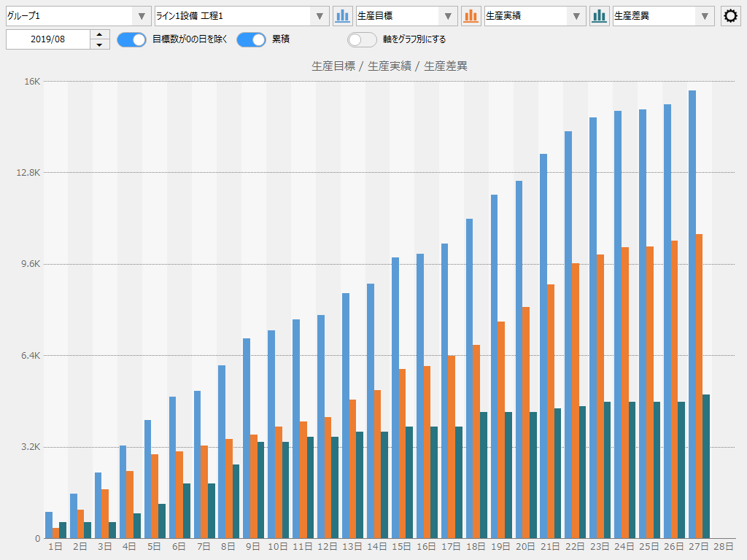Screen dimensions: 747x560
Task: Click the up arrow to advance the month
Action: coord(98,35)
